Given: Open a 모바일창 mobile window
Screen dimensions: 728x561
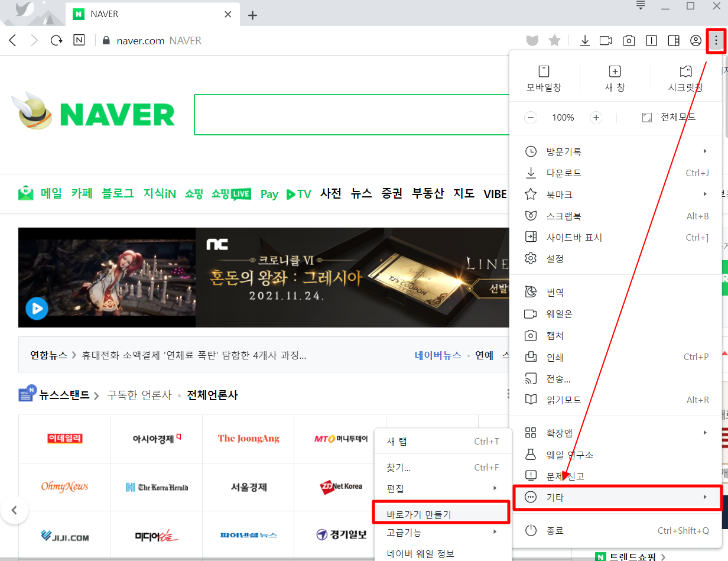Looking at the screenshot, I should click(544, 79).
